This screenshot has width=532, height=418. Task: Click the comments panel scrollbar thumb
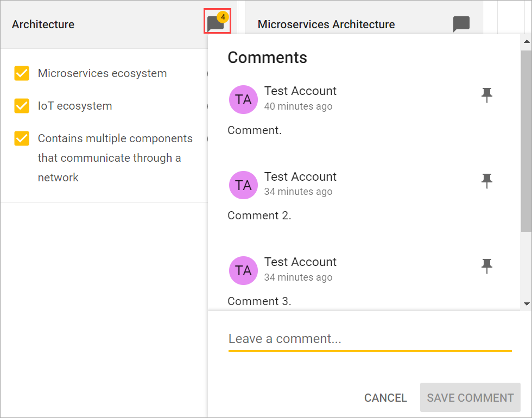point(525,141)
